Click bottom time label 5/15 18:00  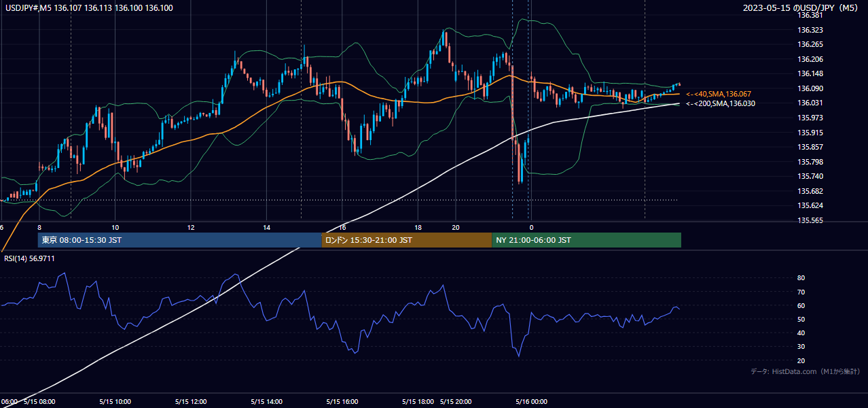point(418,402)
